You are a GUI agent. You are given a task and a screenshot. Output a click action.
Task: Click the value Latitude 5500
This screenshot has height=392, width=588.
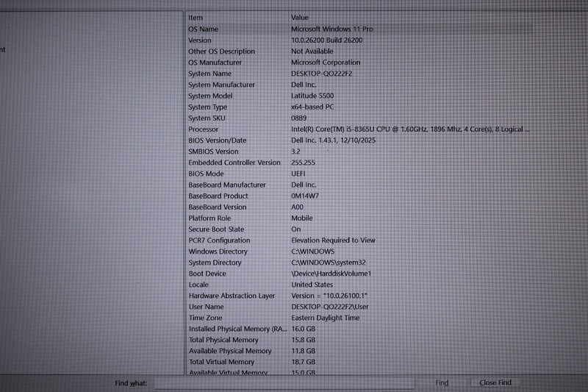pyautogui.click(x=312, y=96)
